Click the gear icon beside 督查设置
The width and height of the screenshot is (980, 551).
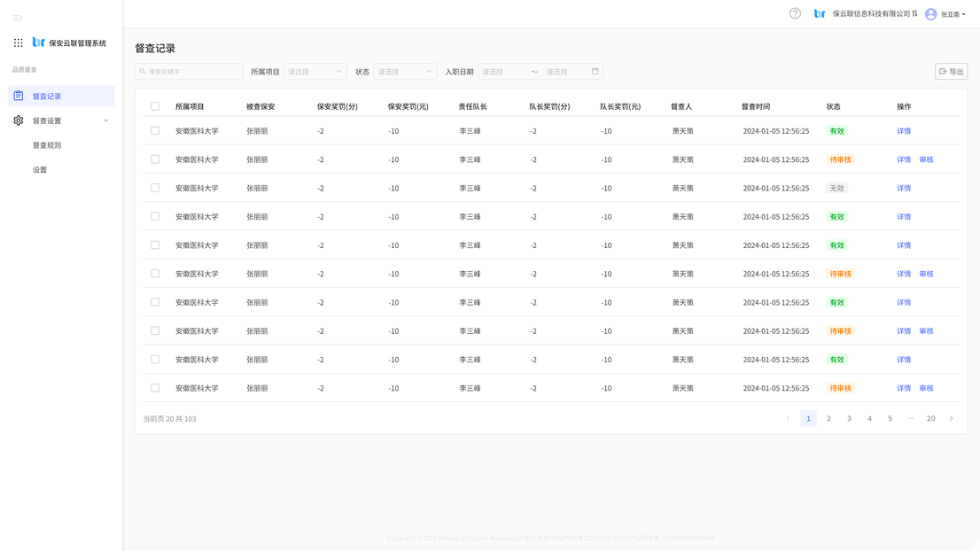19,120
